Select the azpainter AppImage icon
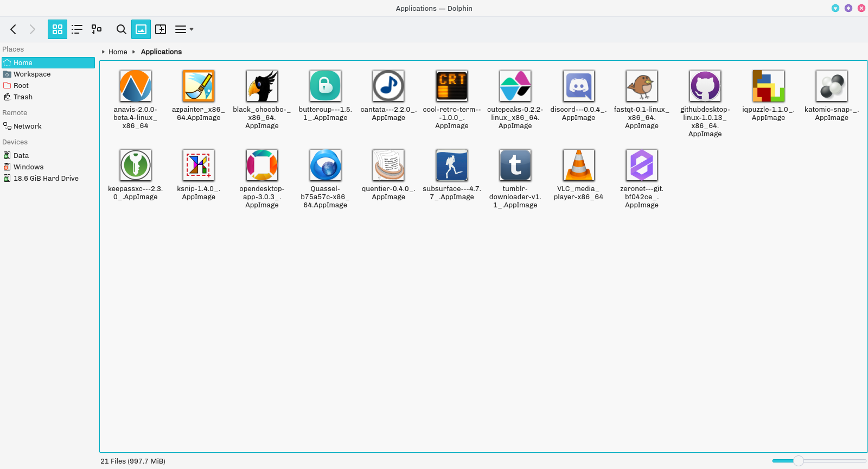 point(199,86)
